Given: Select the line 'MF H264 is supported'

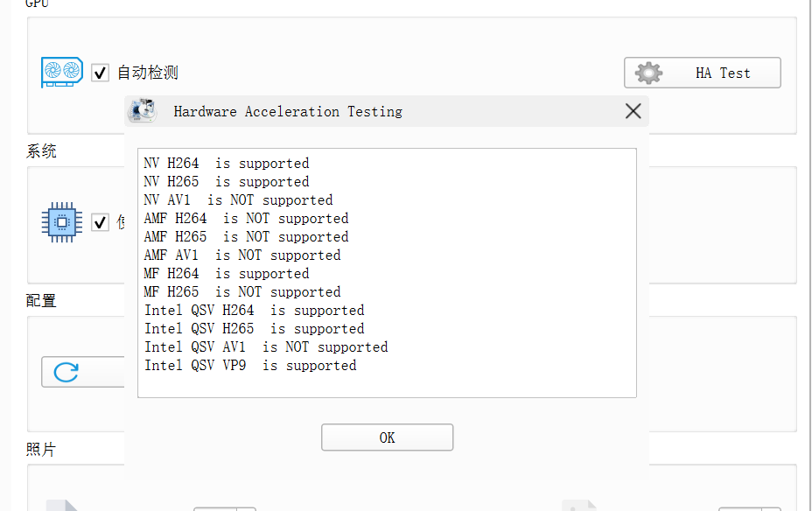Looking at the screenshot, I should pyautogui.click(x=227, y=273).
